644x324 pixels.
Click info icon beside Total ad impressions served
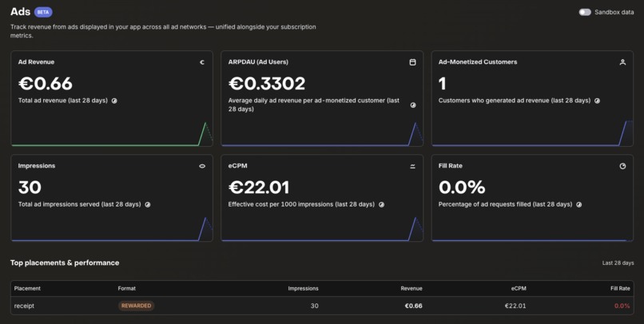[x=148, y=204]
